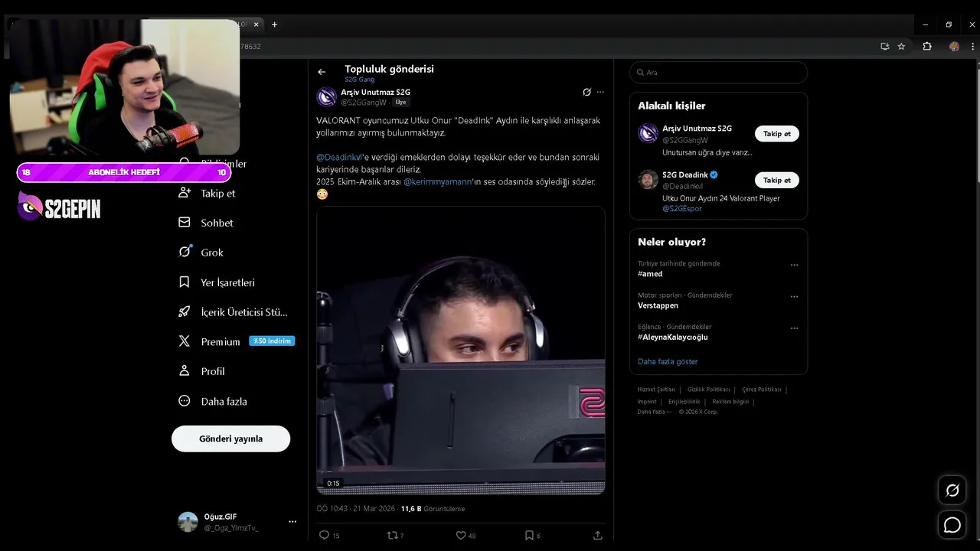Open more options for the #amed trend

pos(794,265)
